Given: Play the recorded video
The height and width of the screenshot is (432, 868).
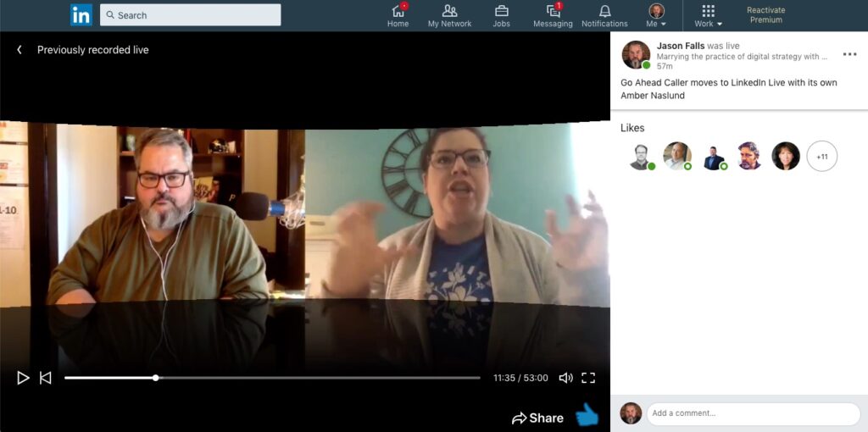Looking at the screenshot, I should (23, 378).
